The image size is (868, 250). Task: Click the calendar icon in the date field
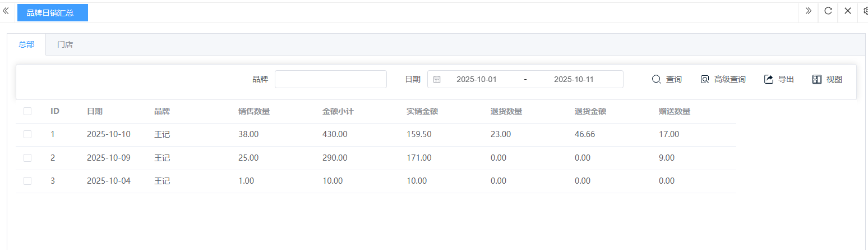(x=437, y=80)
